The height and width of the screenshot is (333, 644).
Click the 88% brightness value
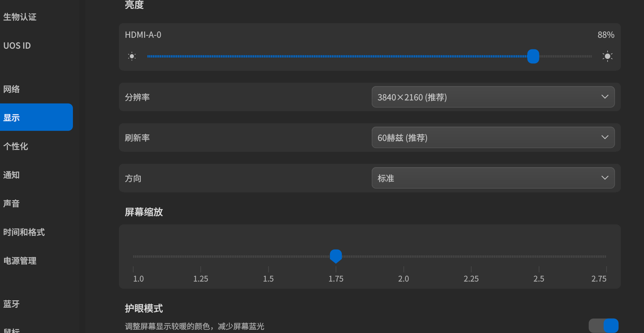click(606, 35)
